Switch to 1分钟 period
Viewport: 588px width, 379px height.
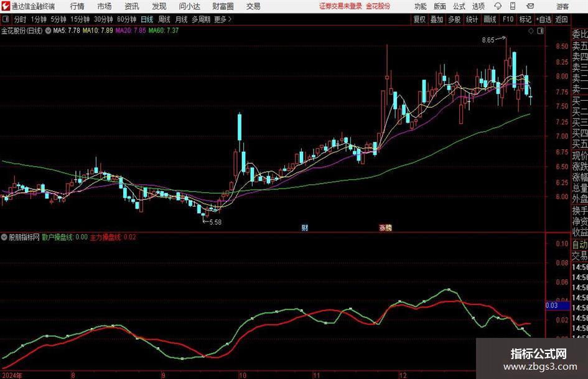click(39, 19)
